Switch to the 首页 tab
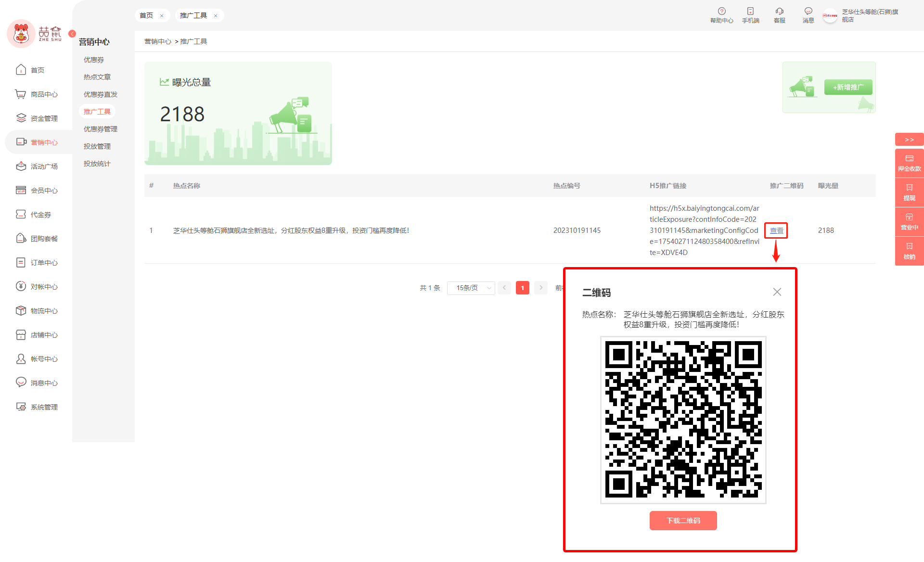This screenshot has height=562, width=924. tap(146, 15)
